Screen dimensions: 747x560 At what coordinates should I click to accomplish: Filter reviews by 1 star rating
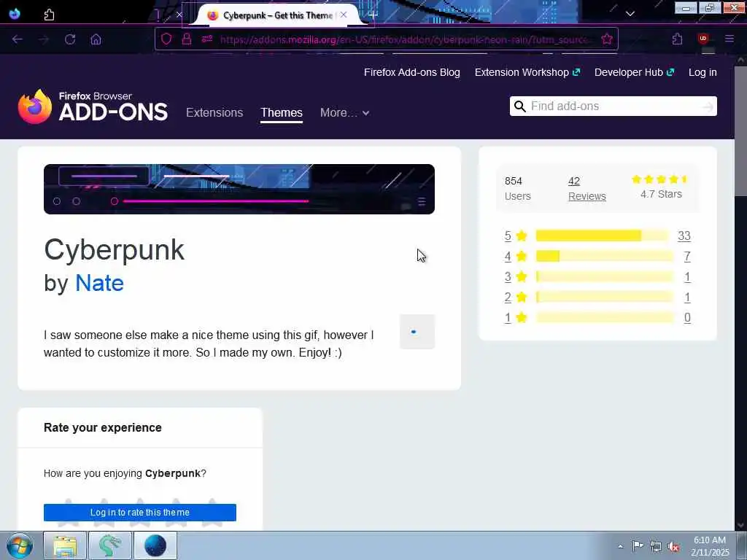[516, 318]
